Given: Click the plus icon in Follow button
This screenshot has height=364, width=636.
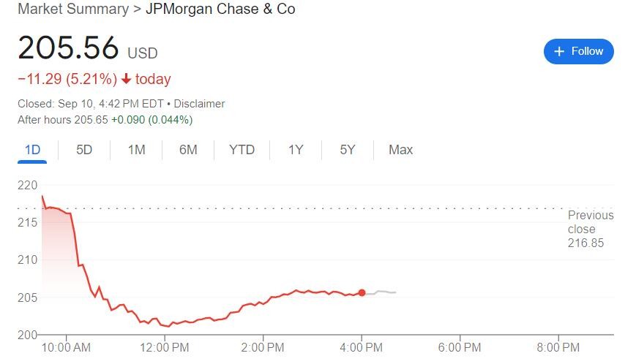Looking at the screenshot, I should point(559,51).
